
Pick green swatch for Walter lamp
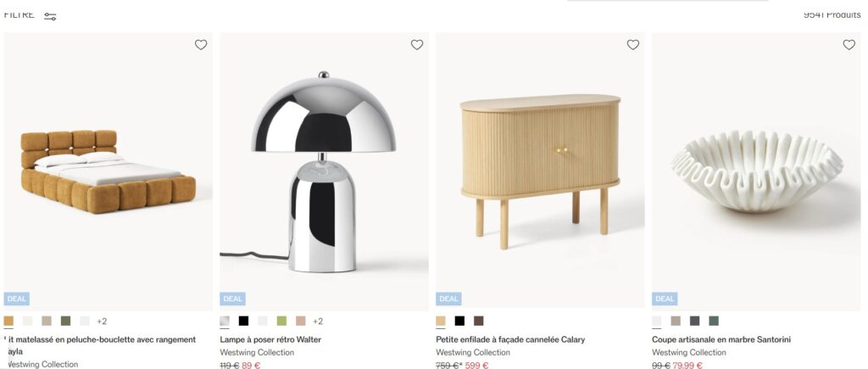coord(281,321)
